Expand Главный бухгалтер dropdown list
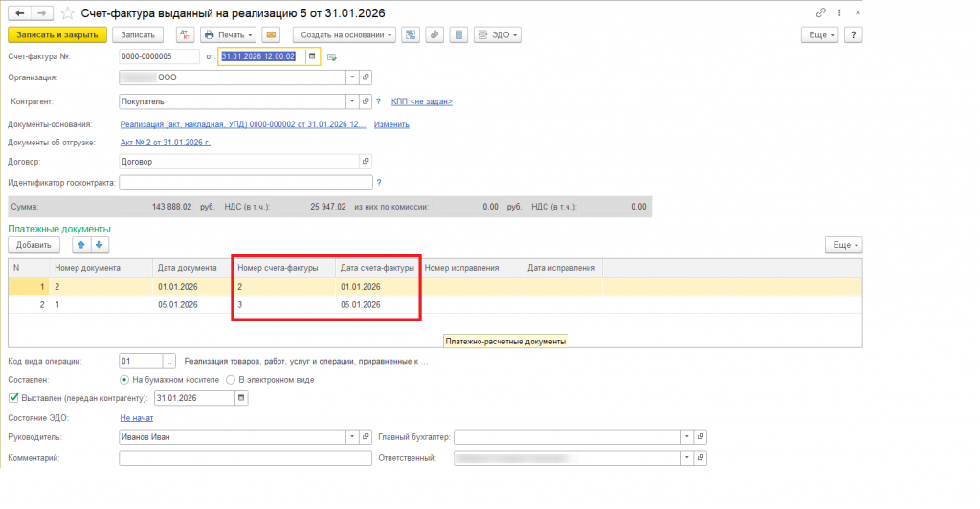Viewport: 980px width, 509px height. tap(687, 437)
